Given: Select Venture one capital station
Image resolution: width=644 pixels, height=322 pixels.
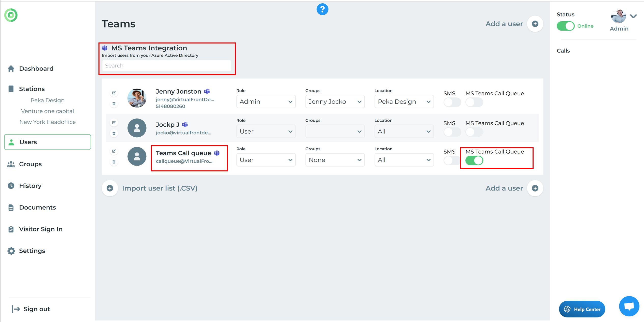Looking at the screenshot, I should [x=48, y=111].
